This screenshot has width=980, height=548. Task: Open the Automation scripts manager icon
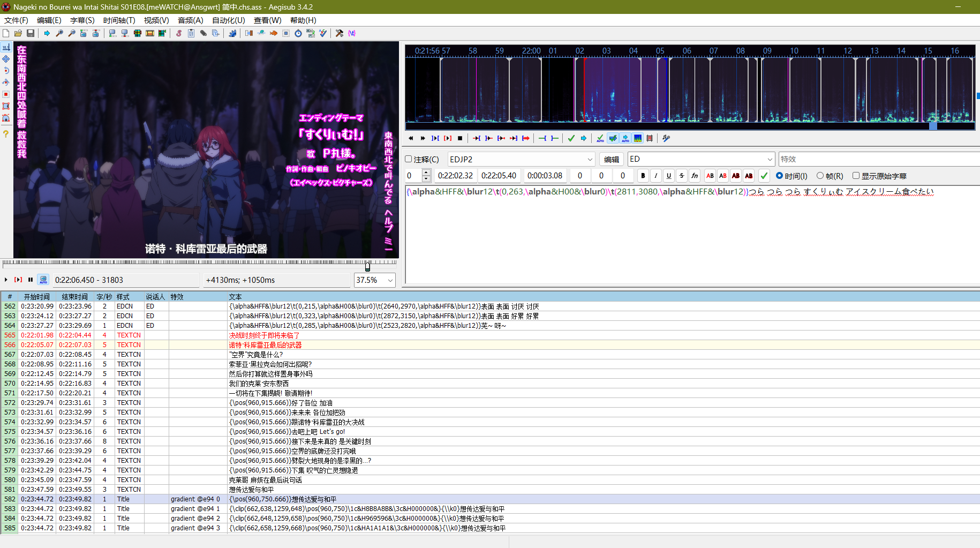[x=232, y=33]
